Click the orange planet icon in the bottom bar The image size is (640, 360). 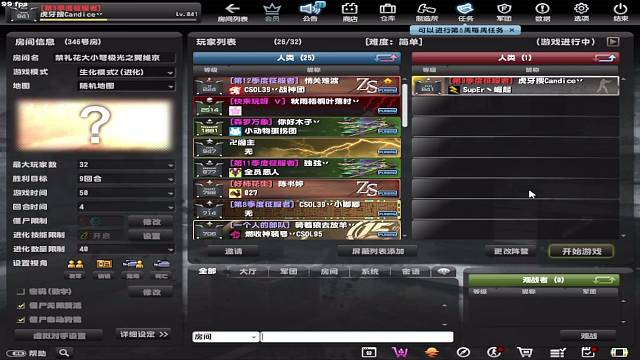click(431, 352)
